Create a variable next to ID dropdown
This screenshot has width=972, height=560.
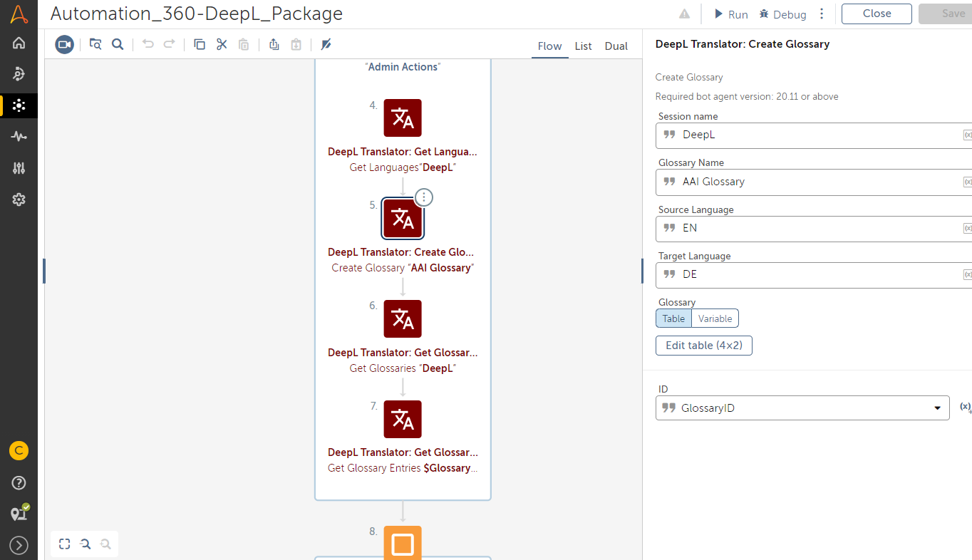[965, 407]
